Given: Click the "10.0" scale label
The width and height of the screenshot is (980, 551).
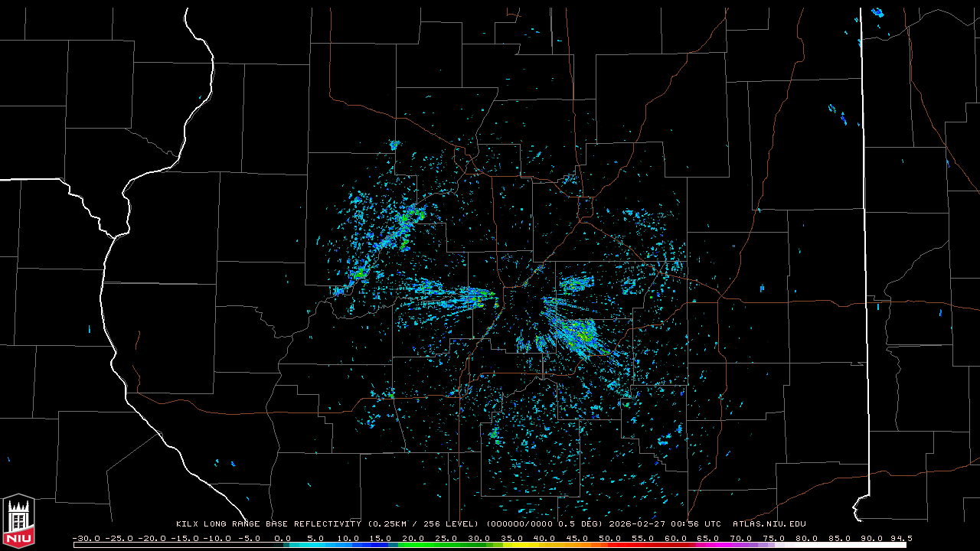Looking at the screenshot, I should tap(348, 538).
